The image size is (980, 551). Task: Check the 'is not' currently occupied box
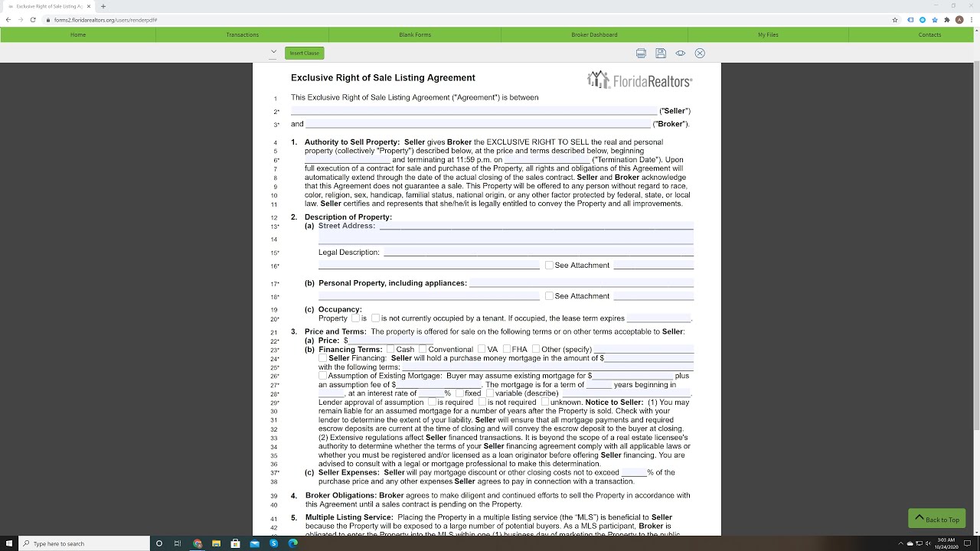pyautogui.click(x=375, y=318)
